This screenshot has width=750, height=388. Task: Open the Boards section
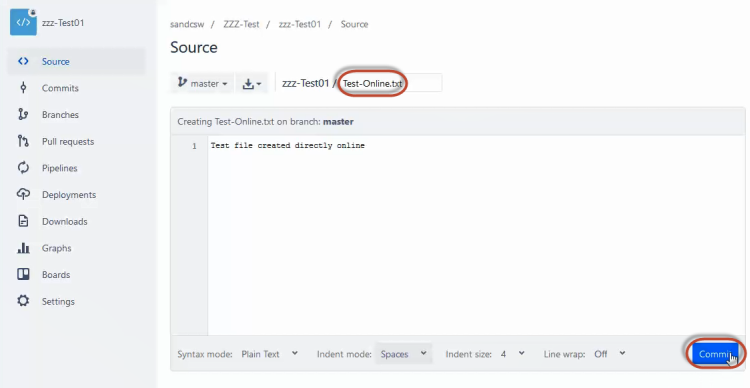point(56,275)
